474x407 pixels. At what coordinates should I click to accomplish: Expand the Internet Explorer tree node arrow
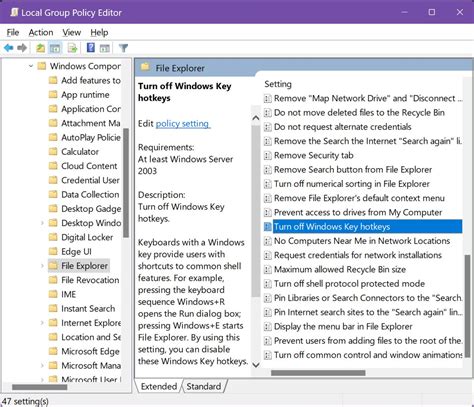[x=42, y=323]
